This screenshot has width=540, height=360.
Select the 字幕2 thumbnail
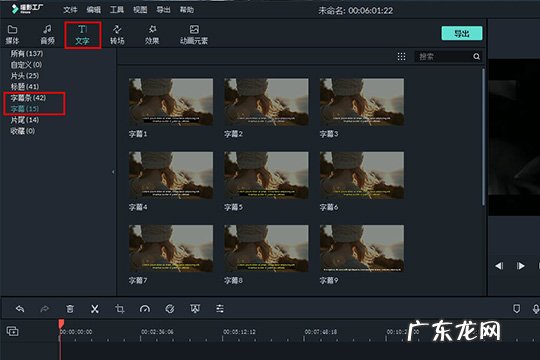pos(266,102)
